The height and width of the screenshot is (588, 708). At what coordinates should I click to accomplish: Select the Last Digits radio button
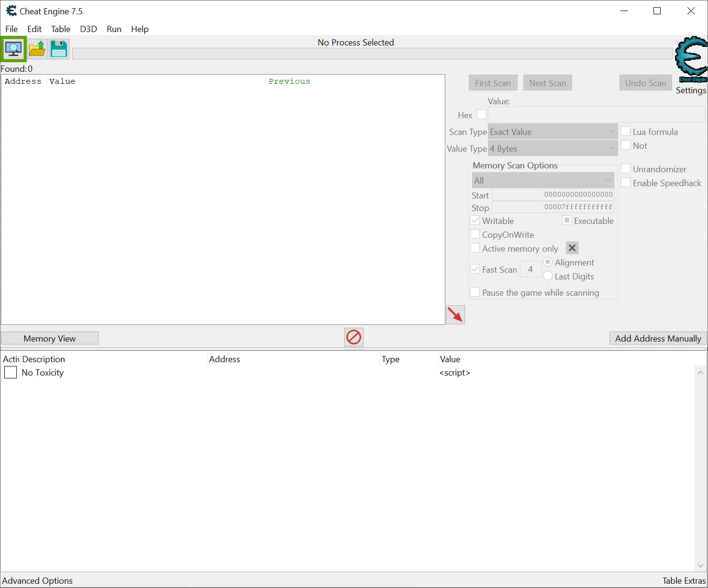[x=548, y=276]
